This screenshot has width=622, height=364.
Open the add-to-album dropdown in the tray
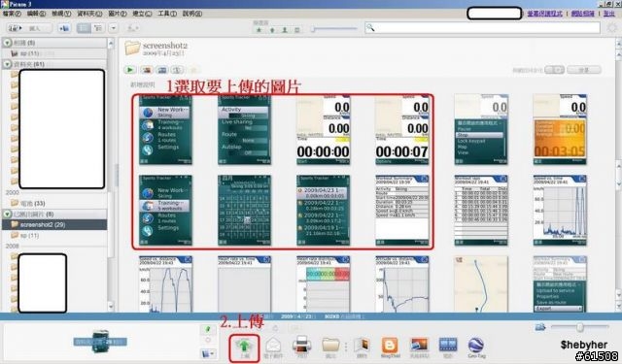(x=208, y=353)
